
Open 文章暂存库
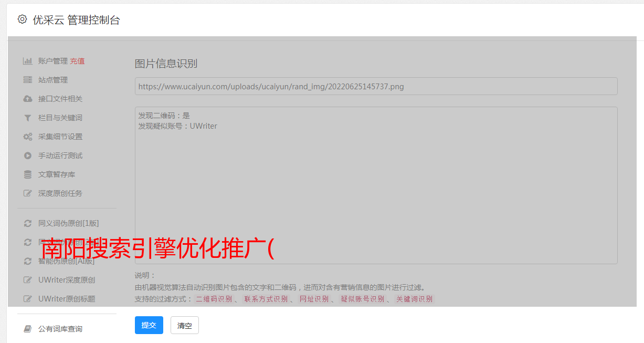57,174
